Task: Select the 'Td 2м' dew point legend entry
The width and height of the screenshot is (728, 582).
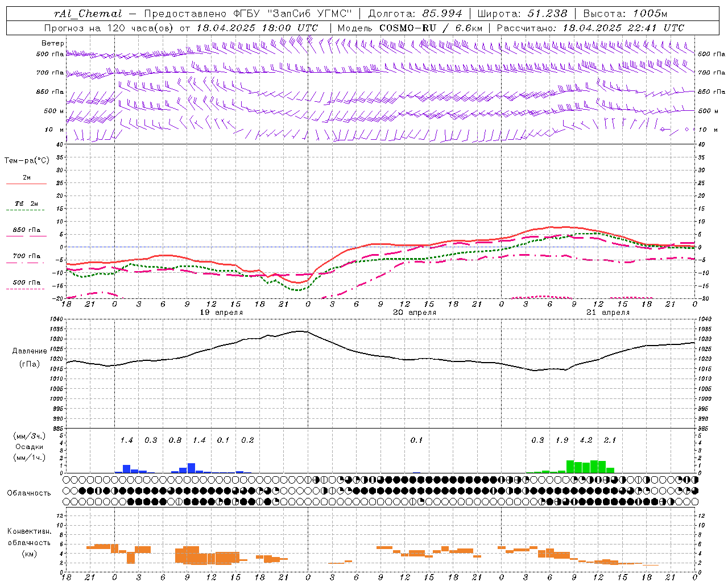Action: [x=27, y=203]
